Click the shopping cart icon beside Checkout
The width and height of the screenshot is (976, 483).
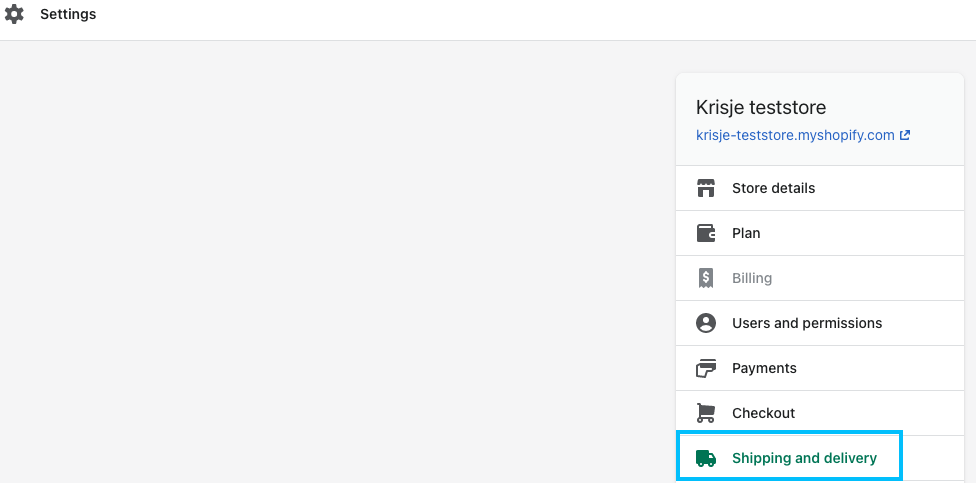click(705, 413)
